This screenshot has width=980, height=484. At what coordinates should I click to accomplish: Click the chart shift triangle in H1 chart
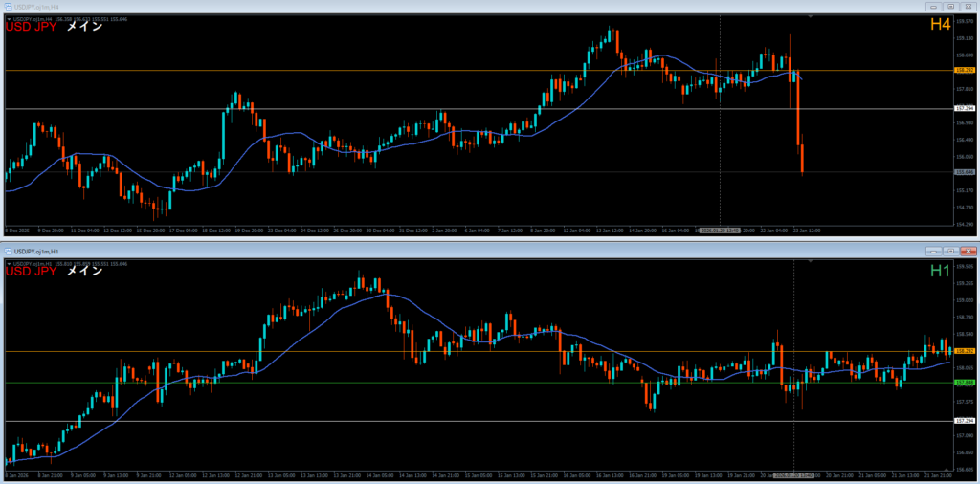click(x=812, y=260)
